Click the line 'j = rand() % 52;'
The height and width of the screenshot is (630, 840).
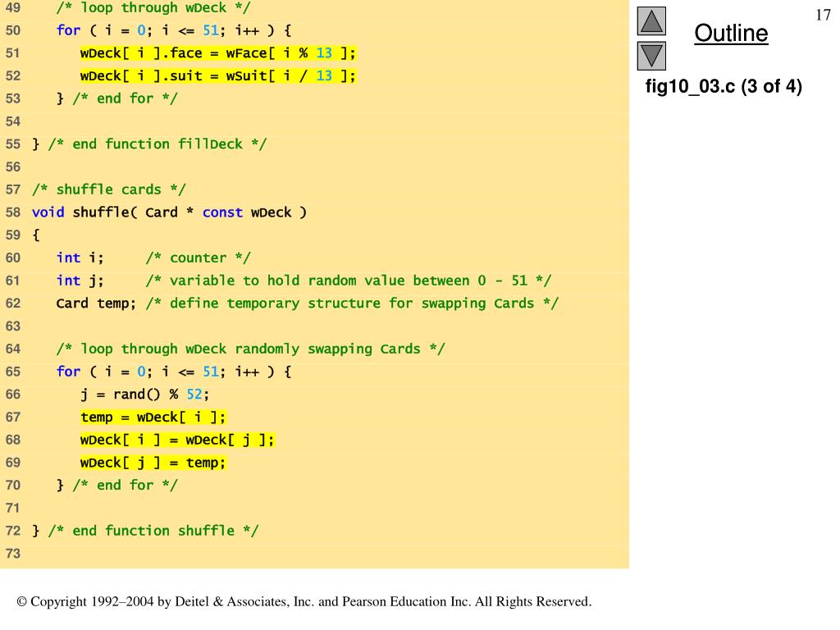[144, 395]
